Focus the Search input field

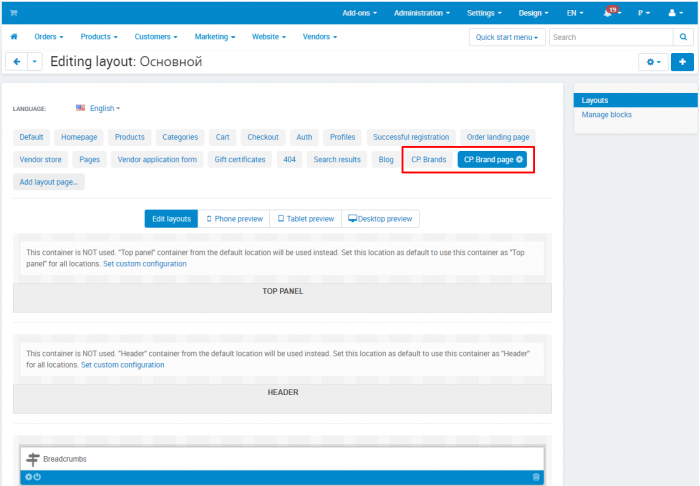pyautogui.click(x=611, y=37)
